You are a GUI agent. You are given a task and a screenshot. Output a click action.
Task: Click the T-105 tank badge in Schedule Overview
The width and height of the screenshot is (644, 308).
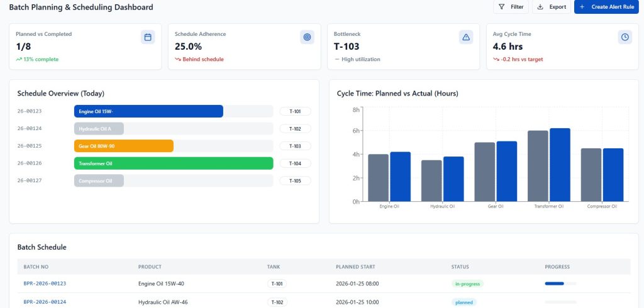pyautogui.click(x=295, y=181)
